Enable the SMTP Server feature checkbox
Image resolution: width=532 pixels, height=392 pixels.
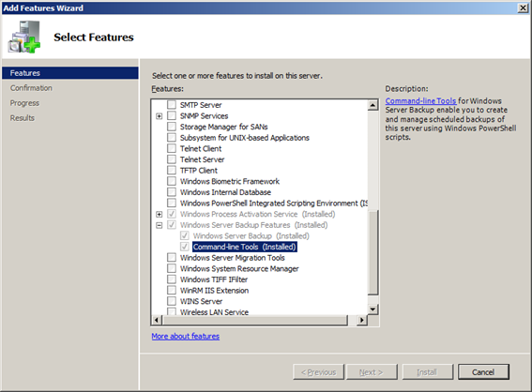click(x=172, y=105)
